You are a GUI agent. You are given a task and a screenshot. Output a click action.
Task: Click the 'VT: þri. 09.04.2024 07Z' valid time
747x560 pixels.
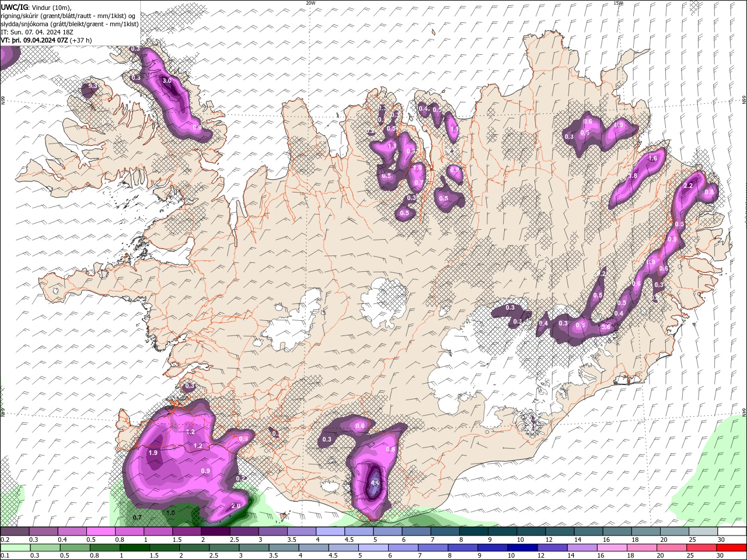[x=34, y=40]
